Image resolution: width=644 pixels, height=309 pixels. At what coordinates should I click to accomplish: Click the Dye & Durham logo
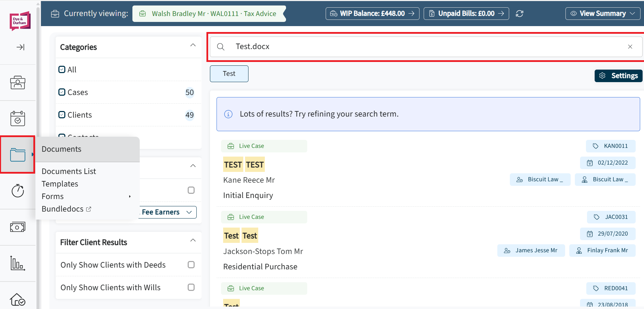(20, 21)
